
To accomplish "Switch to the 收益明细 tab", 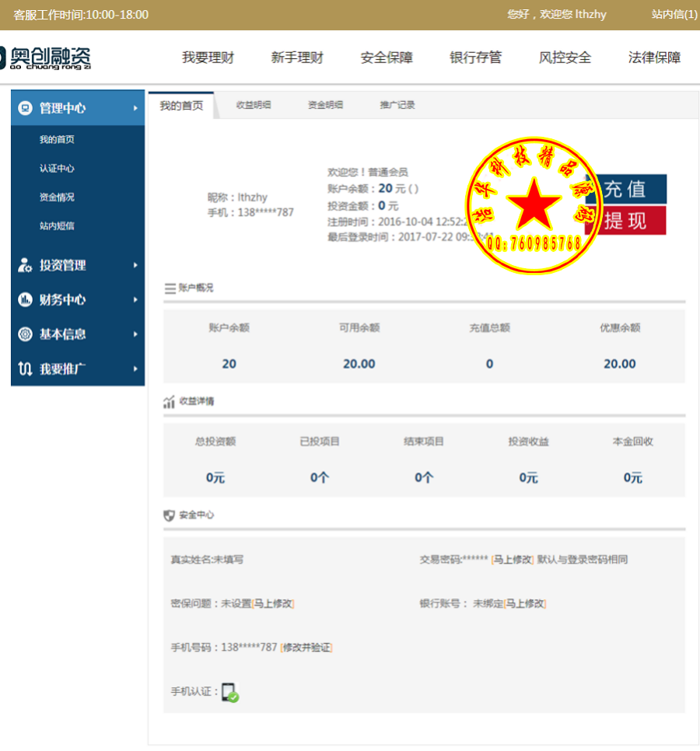I will 254,105.
